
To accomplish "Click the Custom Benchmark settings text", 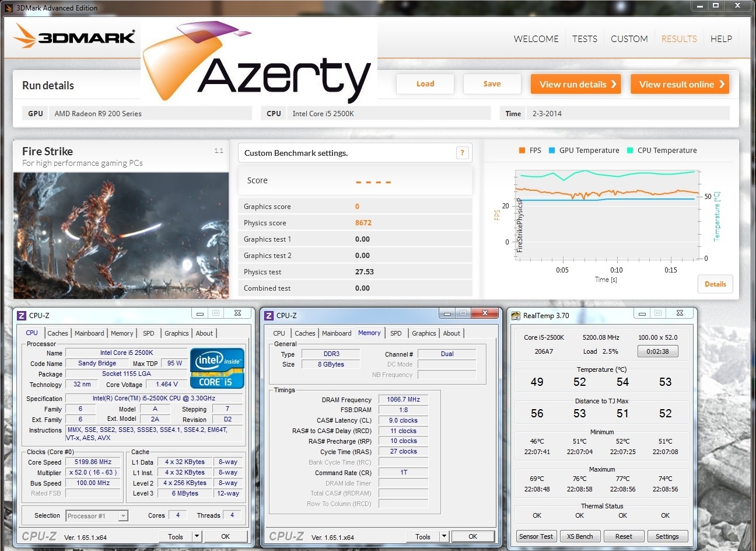I will 296,153.
